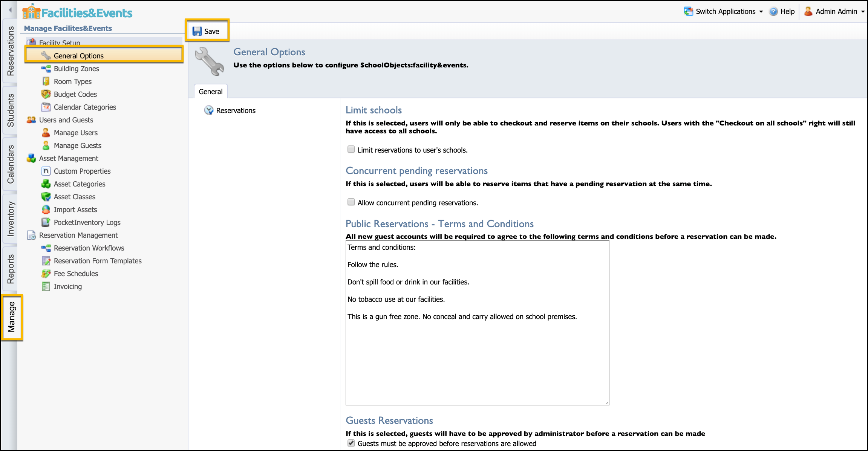
Task: Click the Reservation Workflows icon
Action: (46, 248)
